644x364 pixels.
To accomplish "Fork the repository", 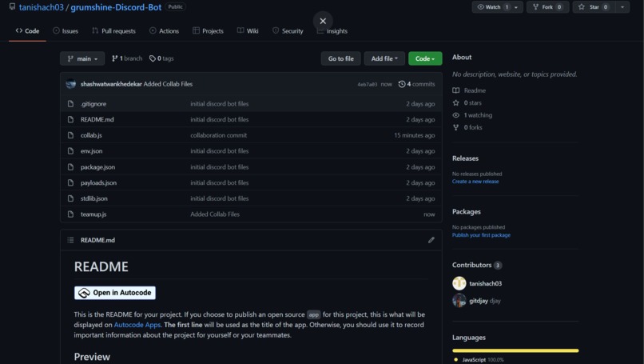I will [548, 7].
